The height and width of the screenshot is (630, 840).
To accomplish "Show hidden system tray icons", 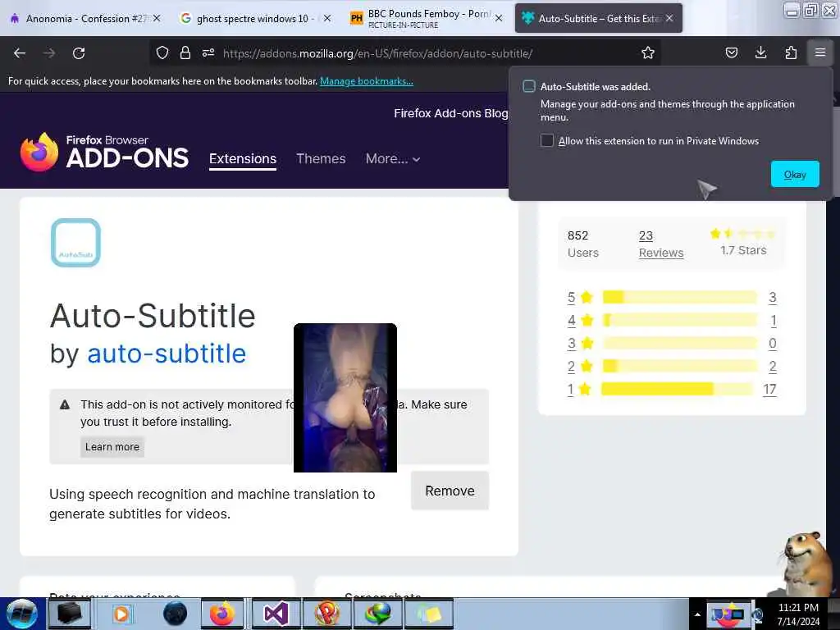I will click(x=697, y=614).
